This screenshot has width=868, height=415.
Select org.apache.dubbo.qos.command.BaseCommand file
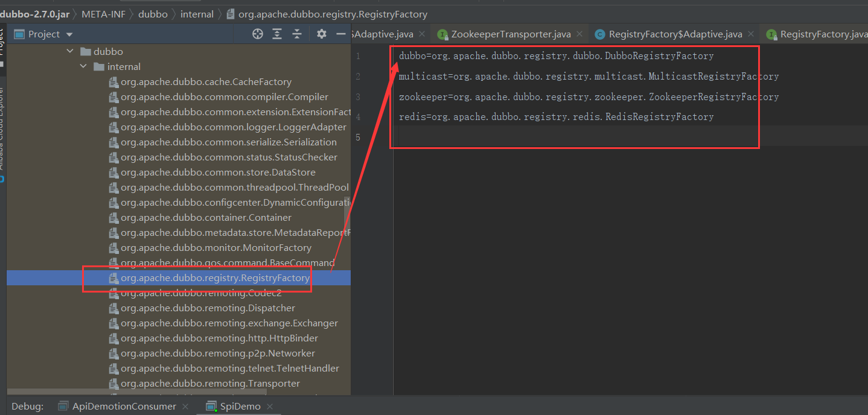point(228,263)
